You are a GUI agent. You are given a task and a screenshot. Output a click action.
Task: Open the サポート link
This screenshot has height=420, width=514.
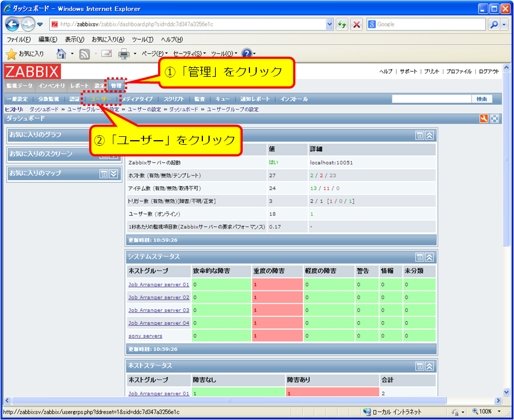[x=408, y=71]
